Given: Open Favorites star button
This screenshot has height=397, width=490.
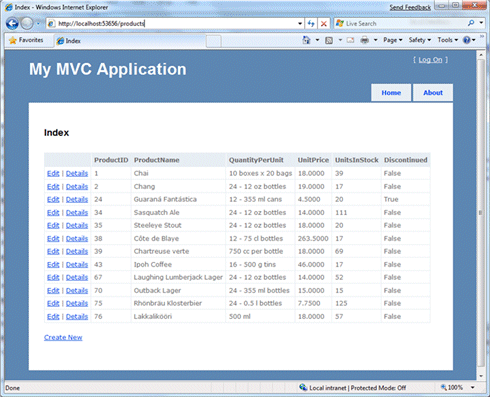Looking at the screenshot, I should (26, 40).
